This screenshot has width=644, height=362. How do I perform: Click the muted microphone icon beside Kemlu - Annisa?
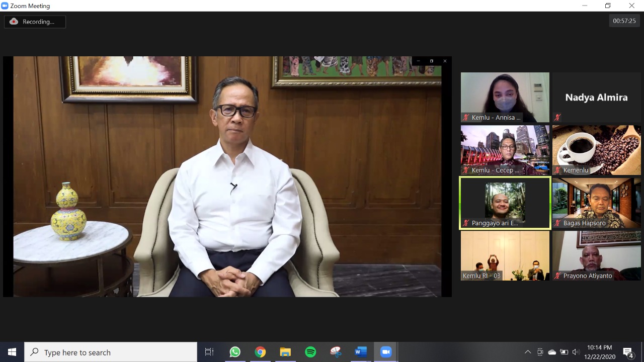click(x=466, y=117)
